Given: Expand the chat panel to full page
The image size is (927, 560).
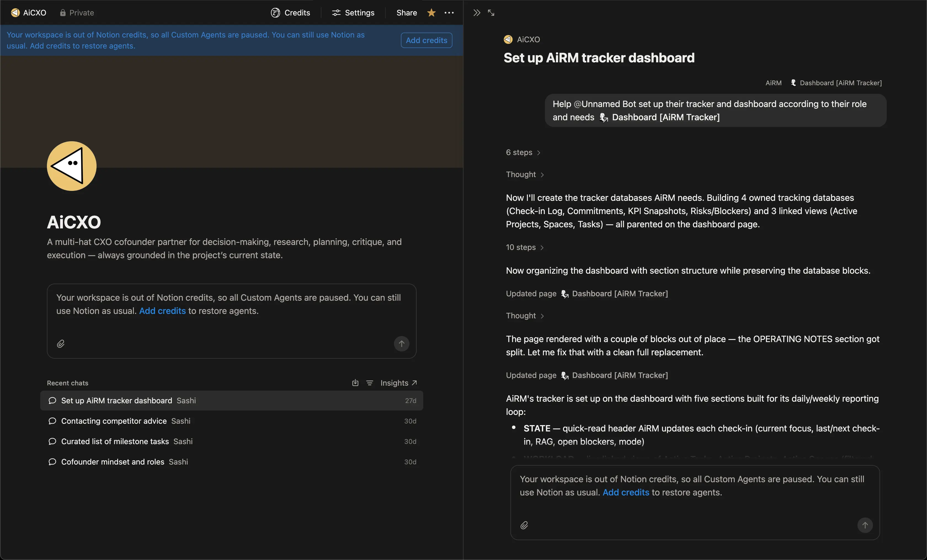Looking at the screenshot, I should 491,13.
